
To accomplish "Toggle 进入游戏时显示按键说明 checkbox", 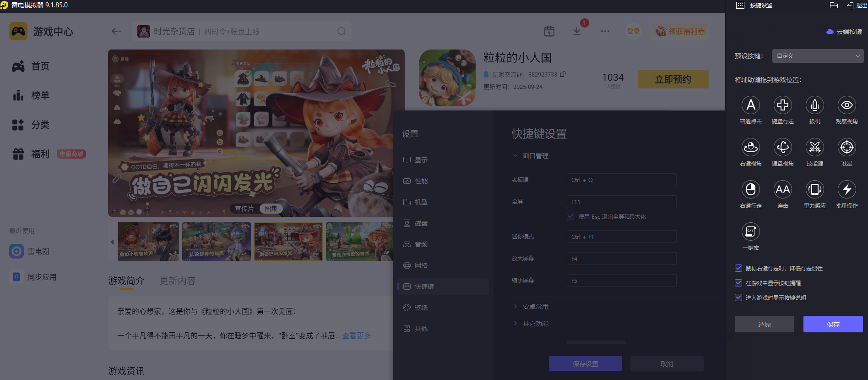I will click(x=738, y=297).
